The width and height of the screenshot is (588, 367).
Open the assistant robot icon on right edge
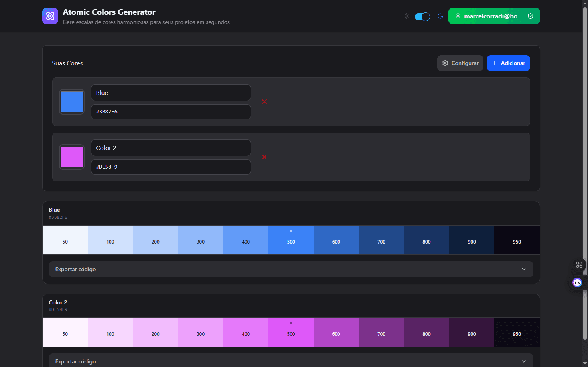tap(577, 282)
